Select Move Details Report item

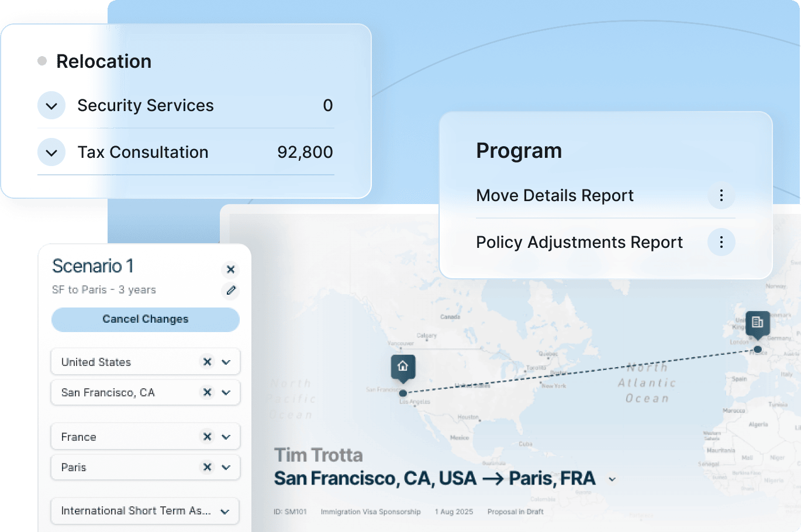coord(554,195)
